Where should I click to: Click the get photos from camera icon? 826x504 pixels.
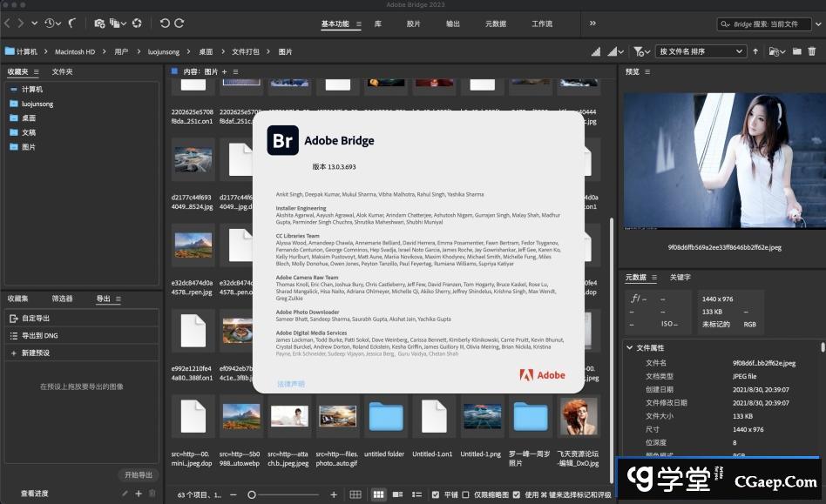tap(99, 24)
